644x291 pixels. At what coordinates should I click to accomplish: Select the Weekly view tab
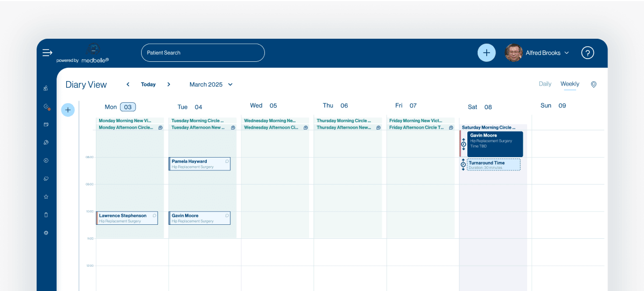(x=570, y=84)
